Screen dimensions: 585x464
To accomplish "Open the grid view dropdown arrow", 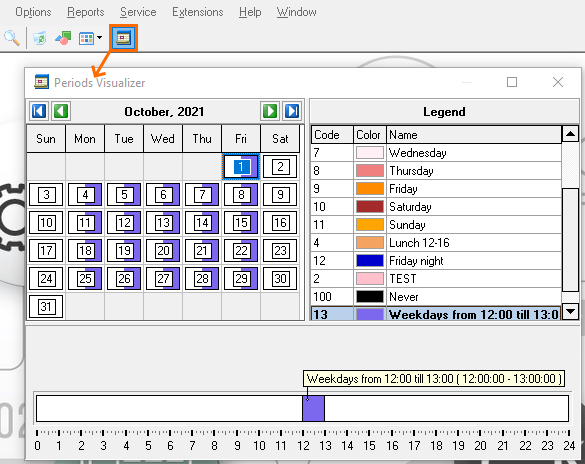I will point(100,38).
